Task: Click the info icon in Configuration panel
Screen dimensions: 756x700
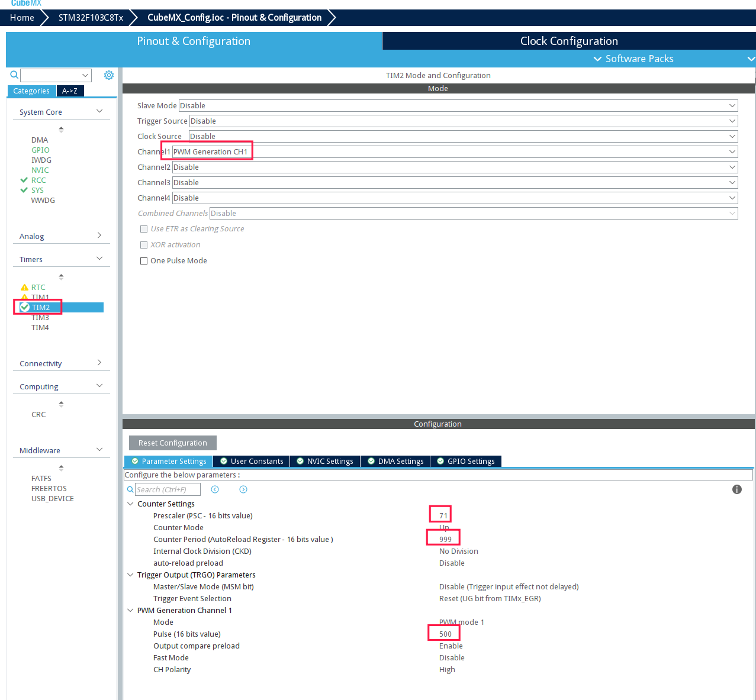Action: tap(736, 489)
